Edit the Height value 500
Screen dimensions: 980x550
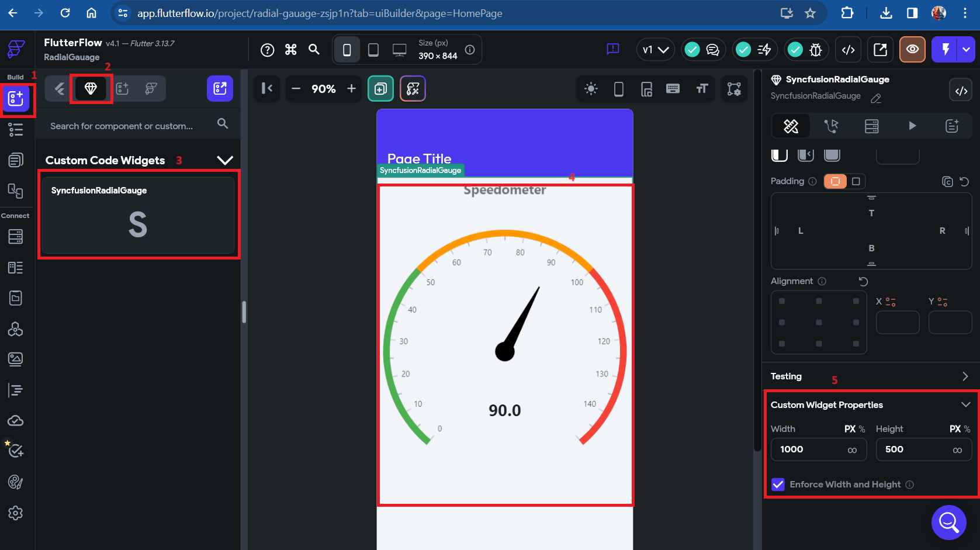coord(924,449)
